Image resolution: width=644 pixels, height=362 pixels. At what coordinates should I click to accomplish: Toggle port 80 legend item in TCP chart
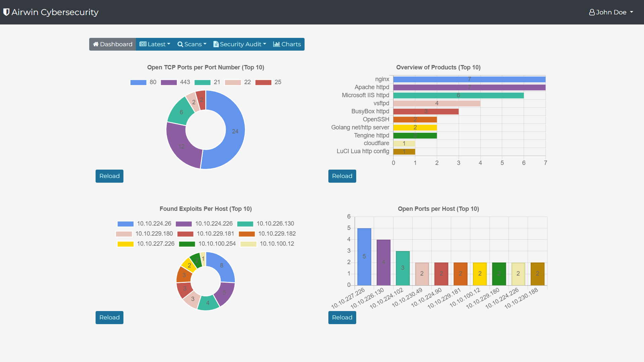coord(139,82)
